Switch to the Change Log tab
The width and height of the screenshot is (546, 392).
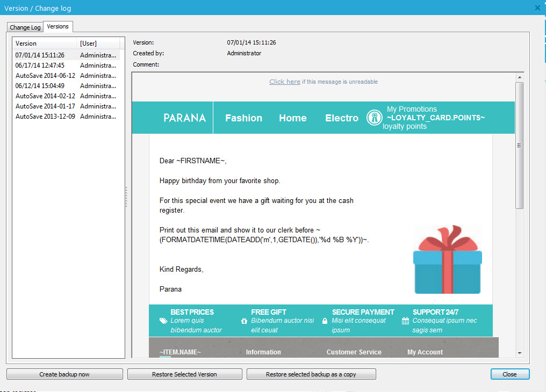pos(25,27)
